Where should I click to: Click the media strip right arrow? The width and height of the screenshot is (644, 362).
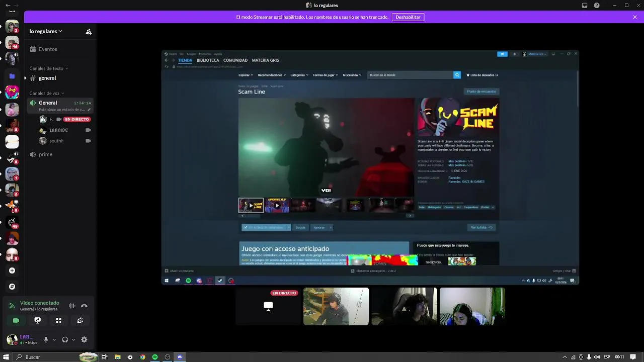[410, 216]
